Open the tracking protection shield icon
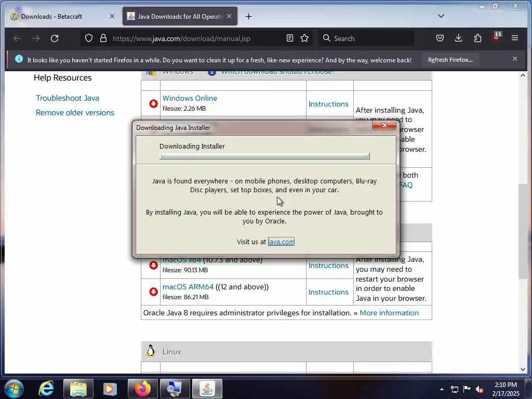 tap(88, 38)
